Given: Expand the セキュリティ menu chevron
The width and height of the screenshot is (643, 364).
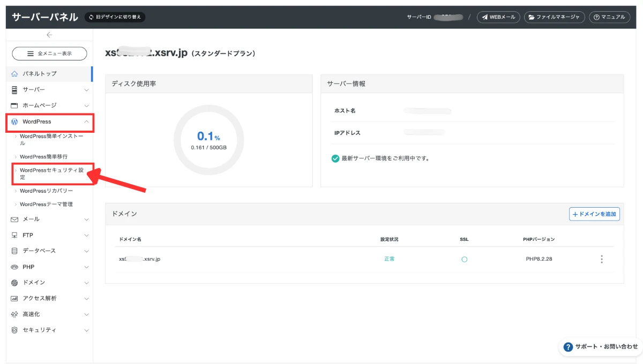Looking at the screenshot, I should coord(87,330).
